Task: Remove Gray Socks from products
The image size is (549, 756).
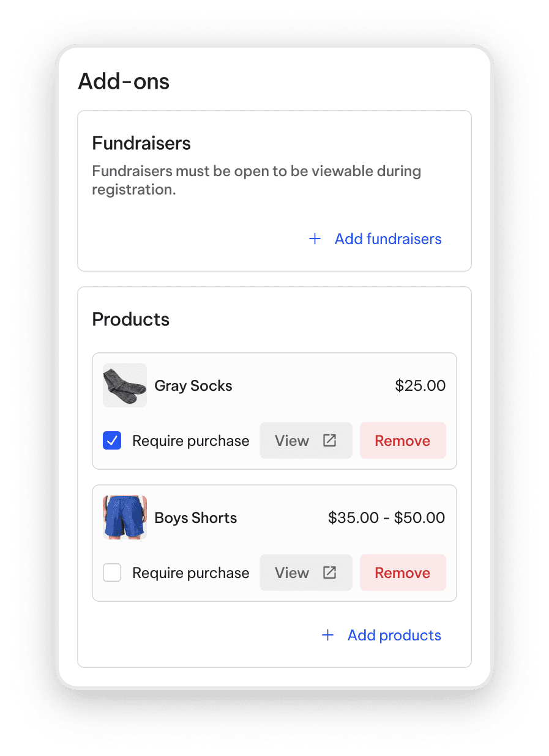Action: point(403,440)
